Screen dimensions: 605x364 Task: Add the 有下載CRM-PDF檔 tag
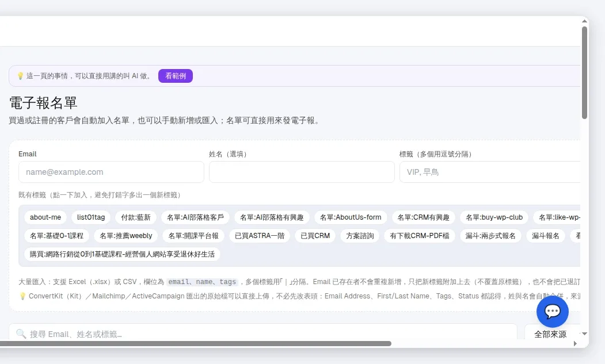(x=420, y=236)
